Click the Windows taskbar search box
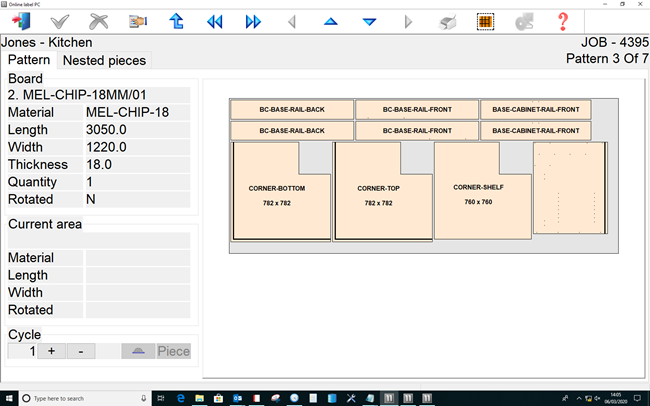The image size is (650, 406). coord(78,397)
